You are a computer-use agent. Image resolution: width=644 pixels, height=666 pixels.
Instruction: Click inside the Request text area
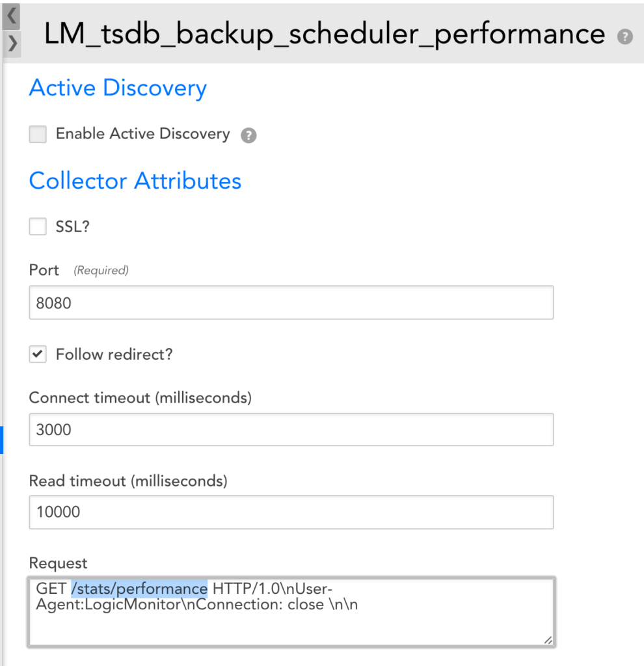coord(291,624)
